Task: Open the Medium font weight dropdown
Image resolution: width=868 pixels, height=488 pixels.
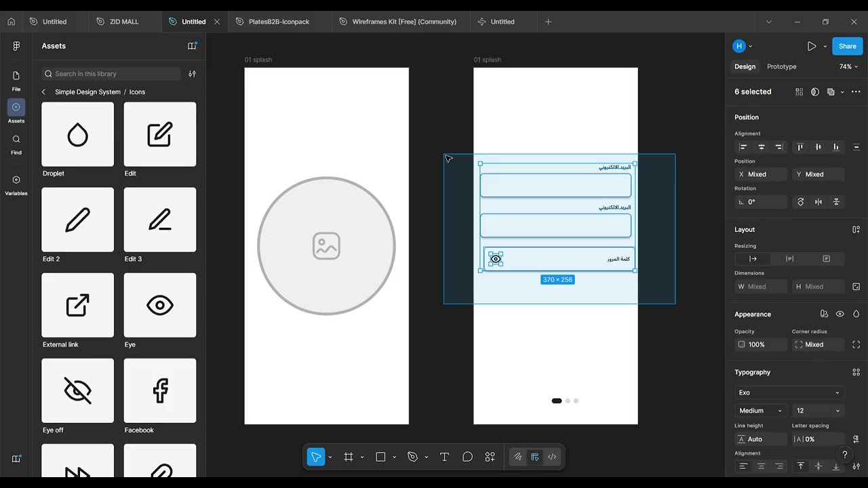Action: (760, 411)
